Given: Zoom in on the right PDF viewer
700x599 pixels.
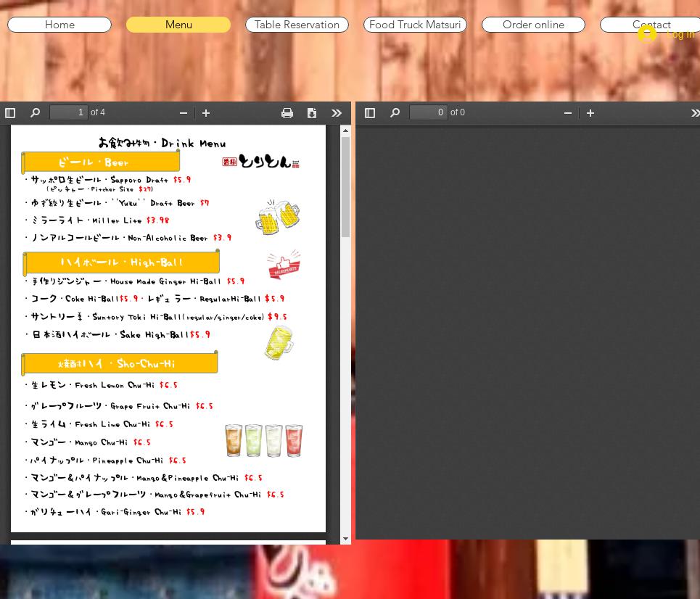Looking at the screenshot, I should (x=590, y=113).
